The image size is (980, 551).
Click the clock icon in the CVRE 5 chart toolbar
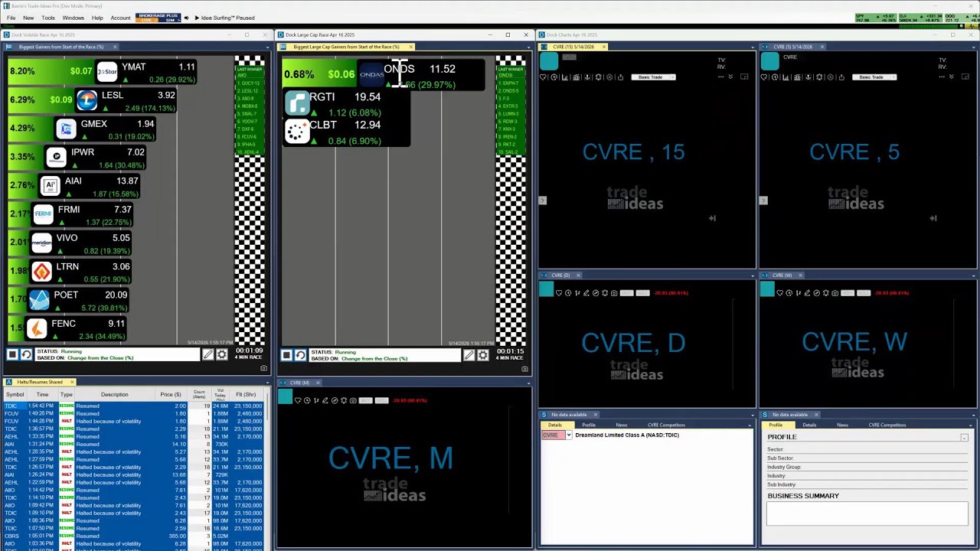click(x=775, y=77)
